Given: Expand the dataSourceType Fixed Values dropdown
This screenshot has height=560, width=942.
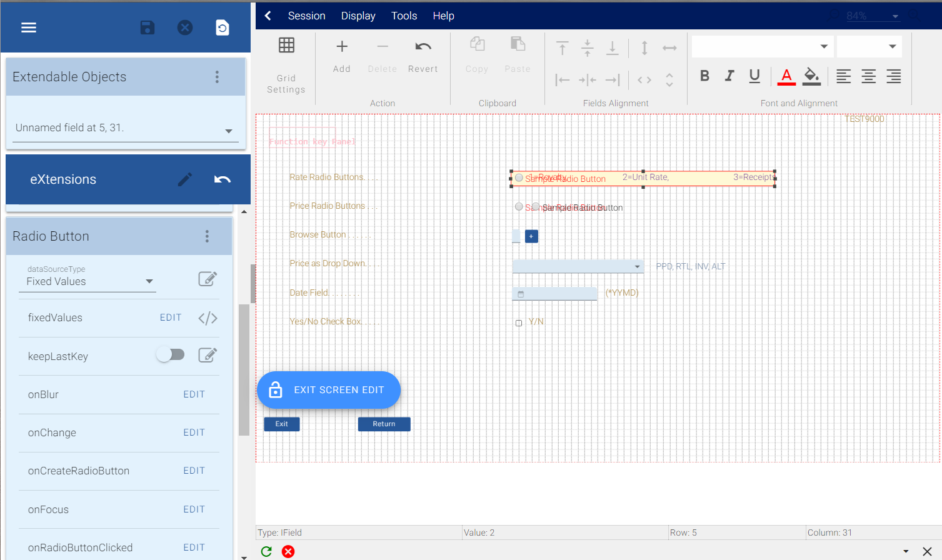Looking at the screenshot, I should (x=149, y=281).
